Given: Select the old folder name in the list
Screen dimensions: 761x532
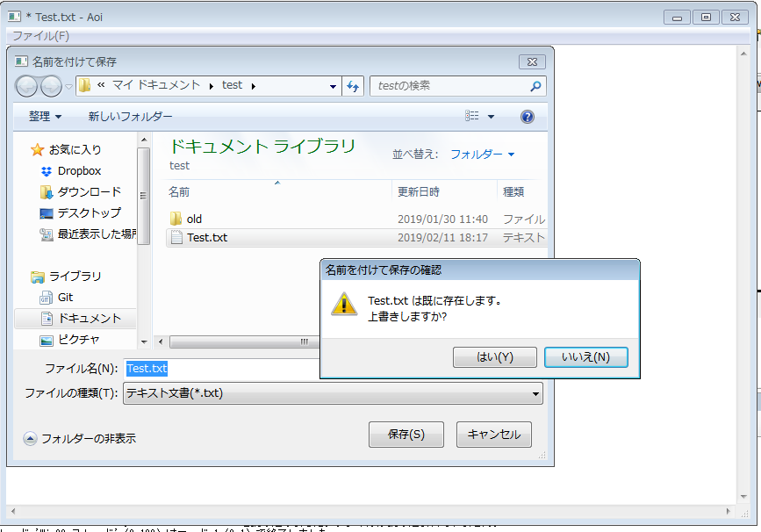Looking at the screenshot, I should click(194, 219).
